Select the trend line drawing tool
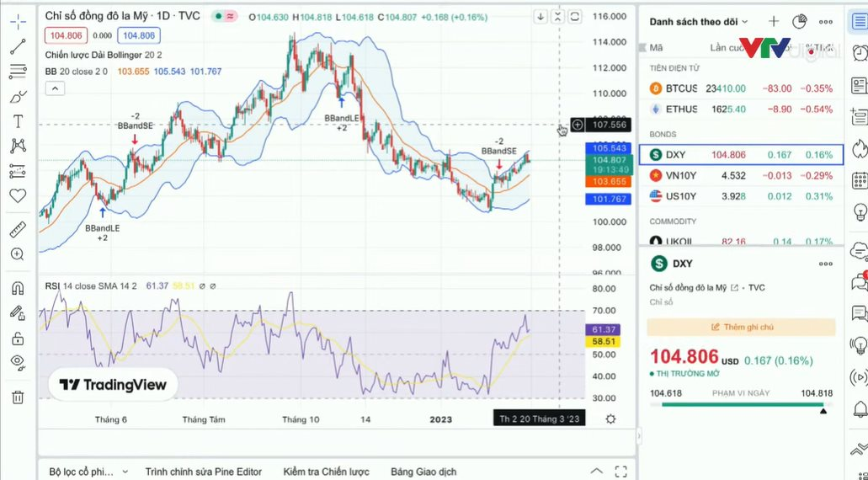Image resolution: width=868 pixels, height=480 pixels. tap(18, 47)
